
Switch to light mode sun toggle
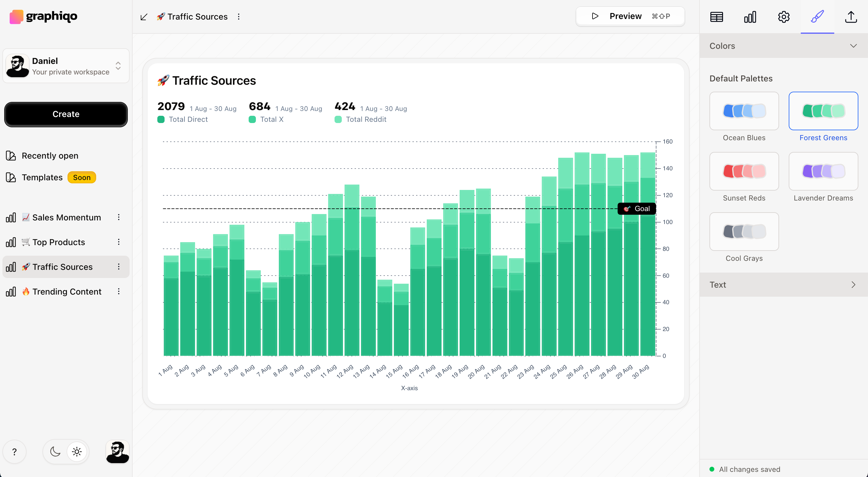pos(77,452)
